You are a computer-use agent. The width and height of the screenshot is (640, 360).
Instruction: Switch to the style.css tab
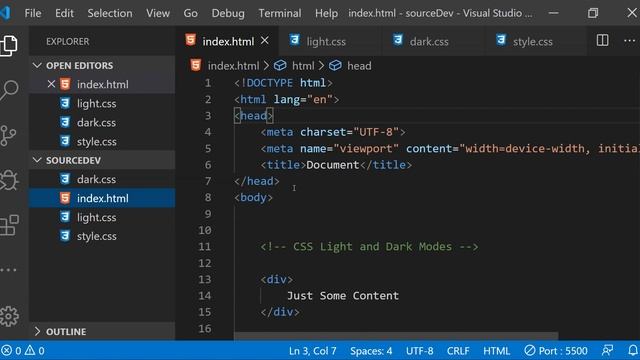[x=536, y=41]
